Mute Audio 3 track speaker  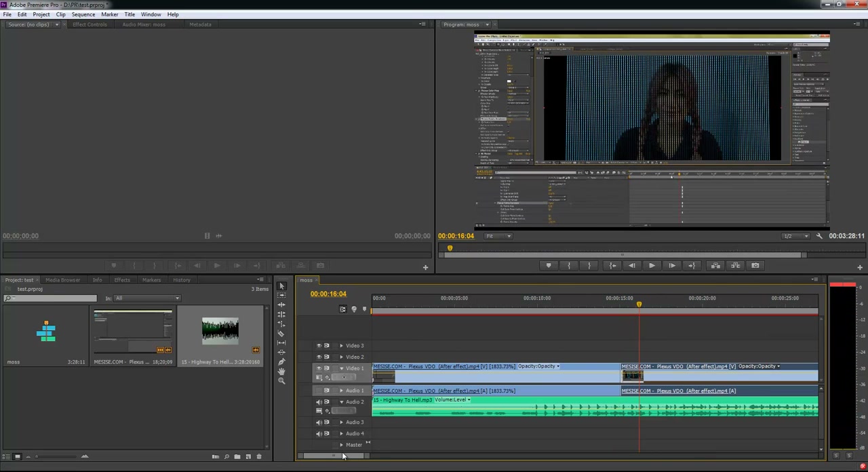(319, 422)
